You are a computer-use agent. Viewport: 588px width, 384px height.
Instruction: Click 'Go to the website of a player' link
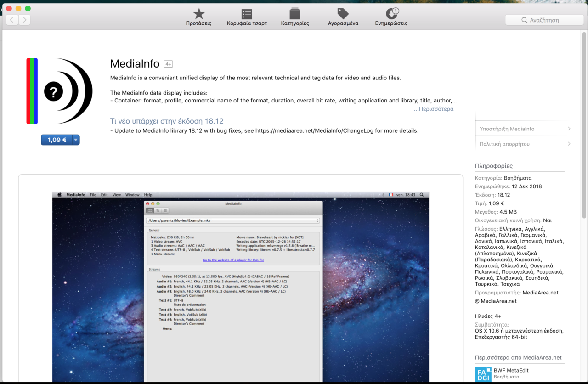233,260
